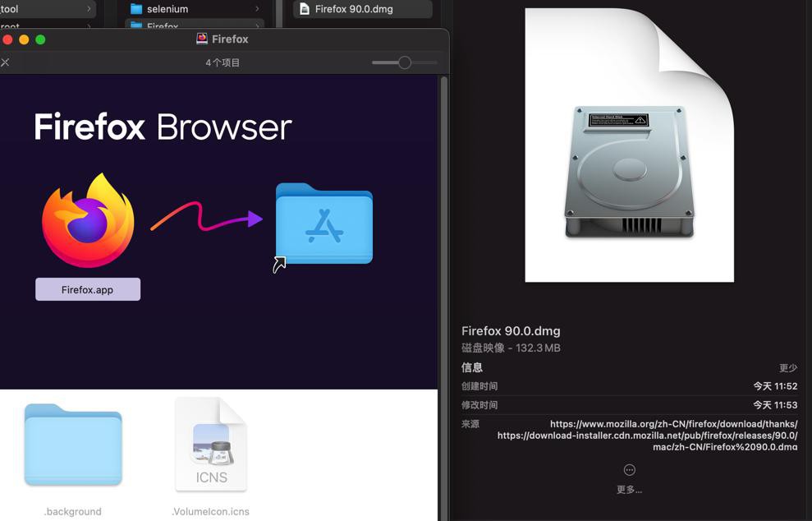Select the .background folder name

[73, 512]
